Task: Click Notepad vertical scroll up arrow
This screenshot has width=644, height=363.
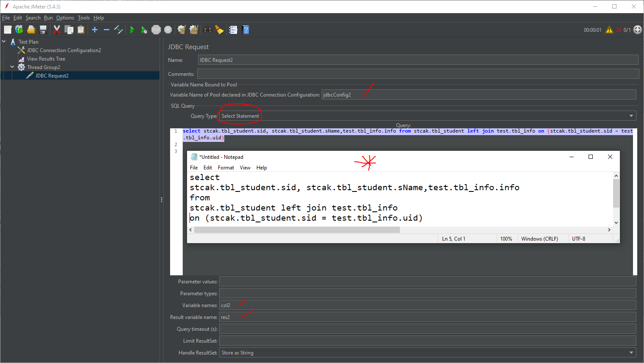Action: [616, 176]
